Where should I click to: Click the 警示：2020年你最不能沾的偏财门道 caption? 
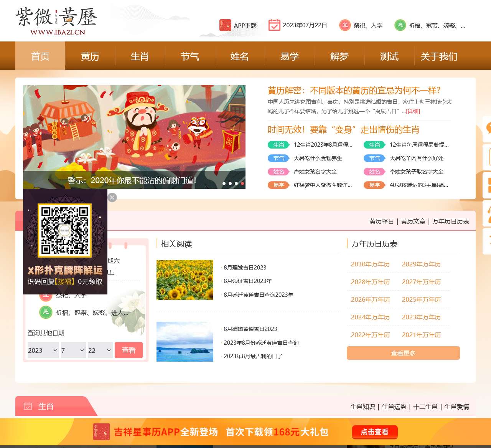click(132, 180)
